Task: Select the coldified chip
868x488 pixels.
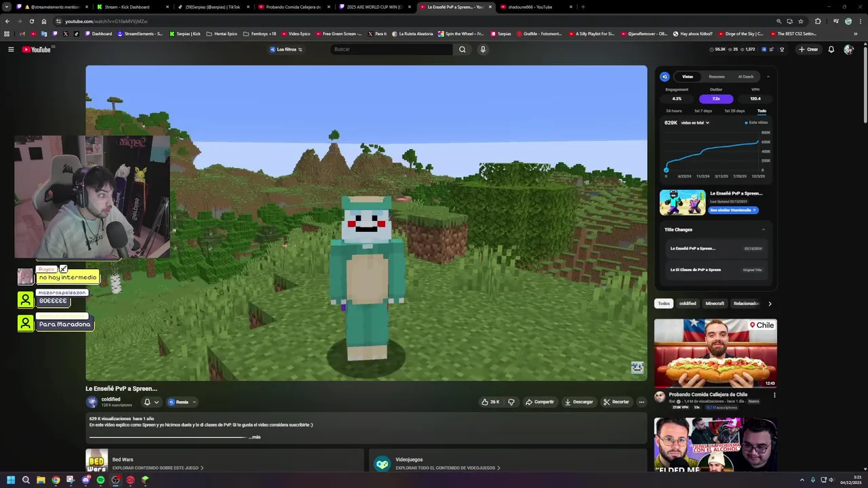Action: 688,304
